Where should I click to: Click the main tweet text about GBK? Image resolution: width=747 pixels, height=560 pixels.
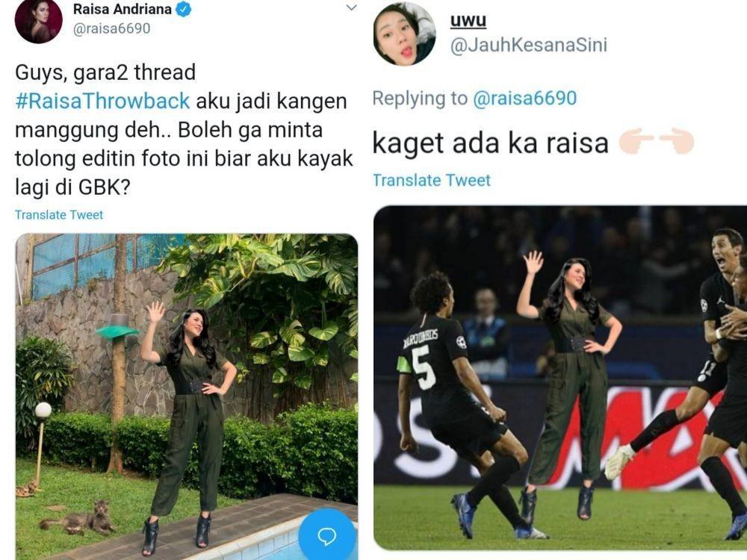184,129
